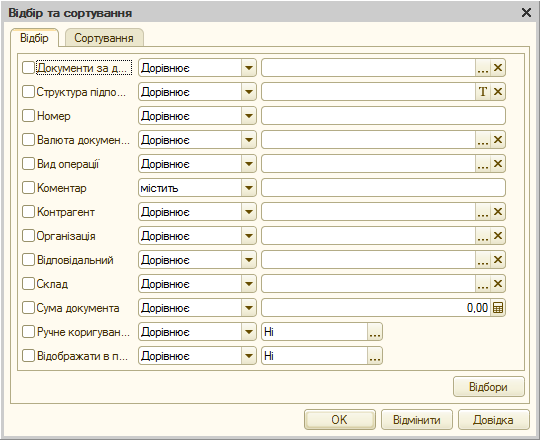
Task: Open selection list for Документи за д... value
Action: pyautogui.click(x=483, y=68)
